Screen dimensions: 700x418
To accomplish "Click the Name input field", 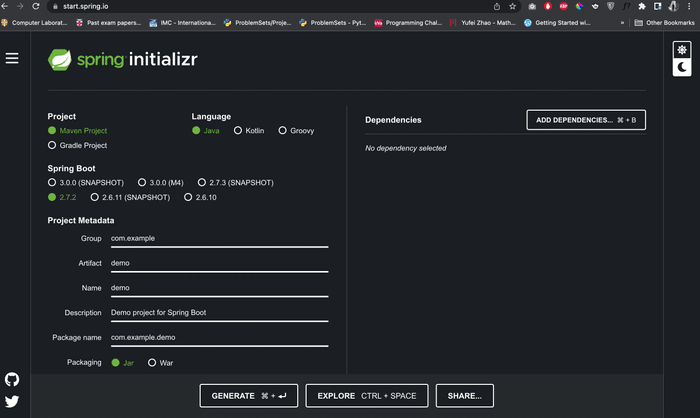I will click(220, 288).
